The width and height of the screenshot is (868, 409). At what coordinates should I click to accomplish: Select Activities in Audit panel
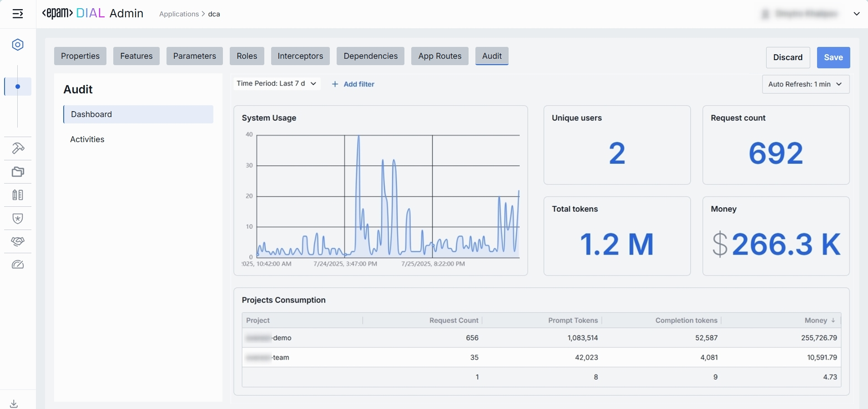click(x=87, y=139)
